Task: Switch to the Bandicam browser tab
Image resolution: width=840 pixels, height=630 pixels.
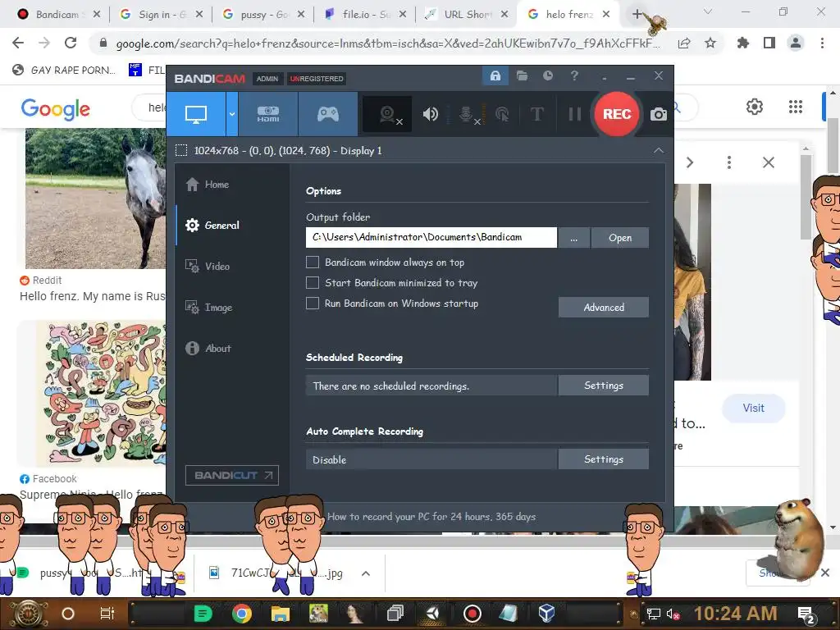Action: (57, 15)
